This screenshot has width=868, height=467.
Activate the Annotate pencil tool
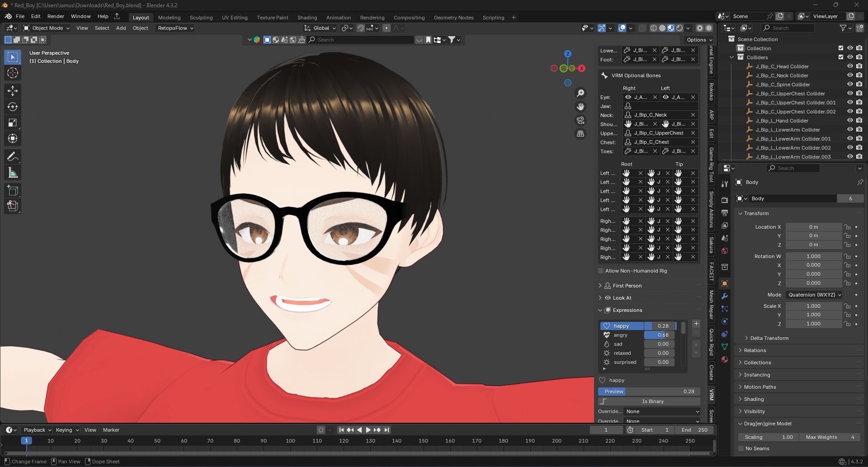(x=13, y=157)
